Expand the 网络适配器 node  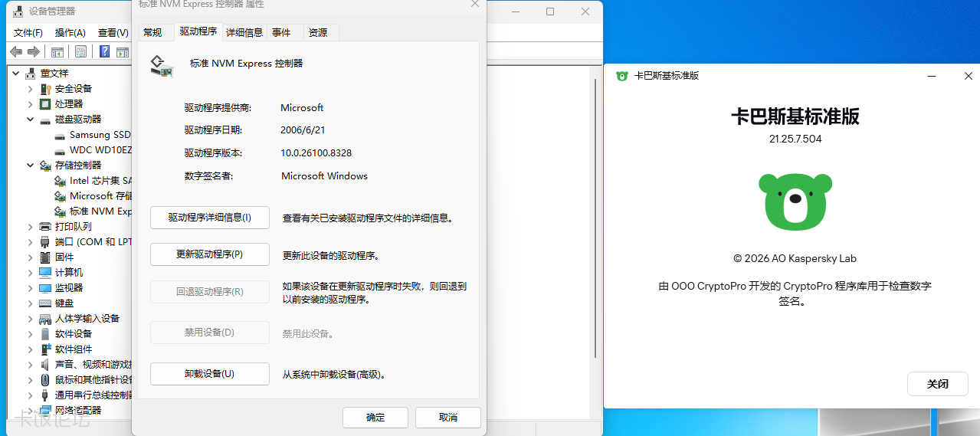coord(31,411)
